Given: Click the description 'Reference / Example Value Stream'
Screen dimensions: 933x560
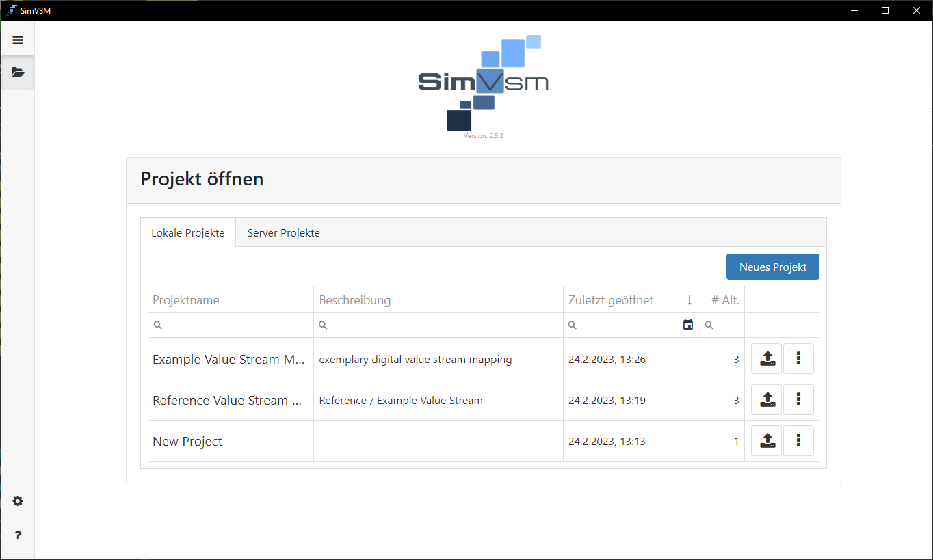Looking at the screenshot, I should pyautogui.click(x=401, y=401).
